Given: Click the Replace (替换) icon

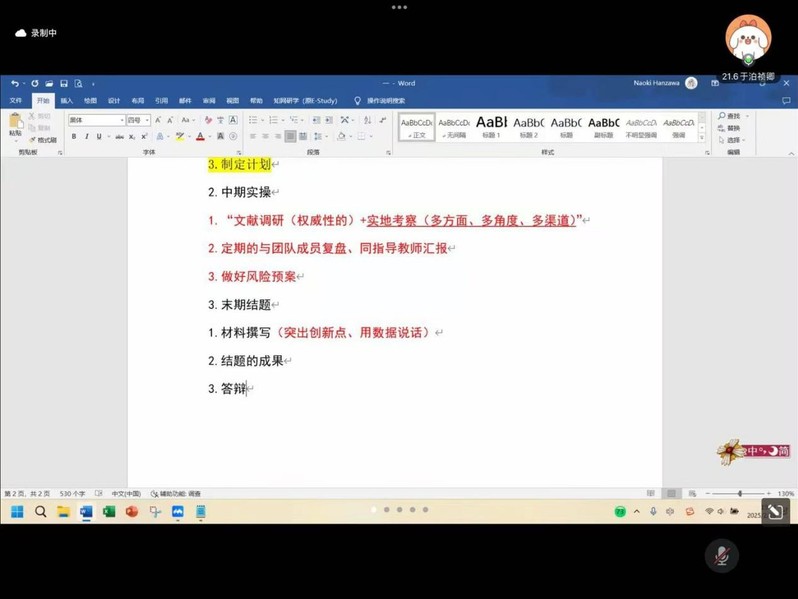Looking at the screenshot, I should point(733,128).
